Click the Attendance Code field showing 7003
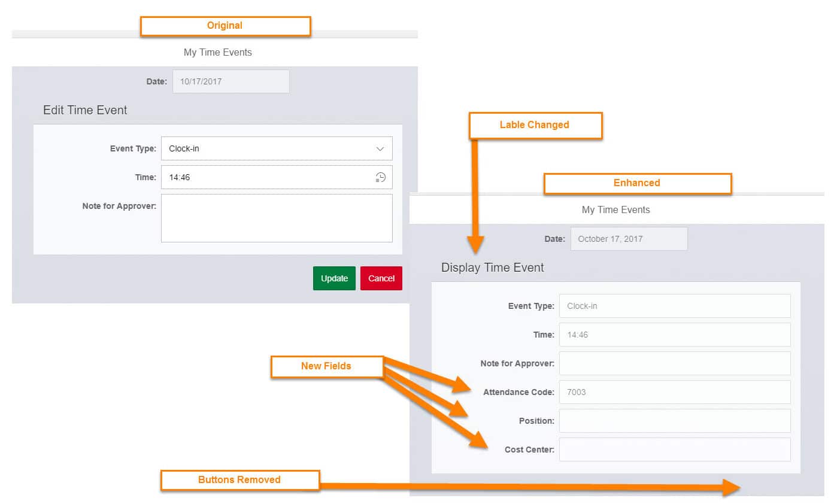834x504 pixels. pyautogui.click(x=675, y=392)
